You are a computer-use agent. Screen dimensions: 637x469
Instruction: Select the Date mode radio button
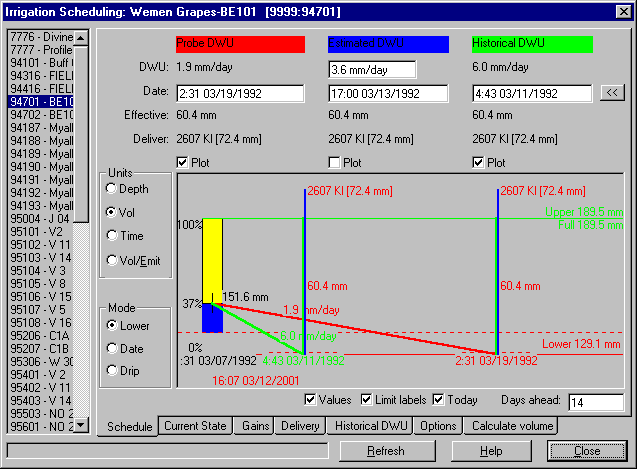click(x=111, y=348)
